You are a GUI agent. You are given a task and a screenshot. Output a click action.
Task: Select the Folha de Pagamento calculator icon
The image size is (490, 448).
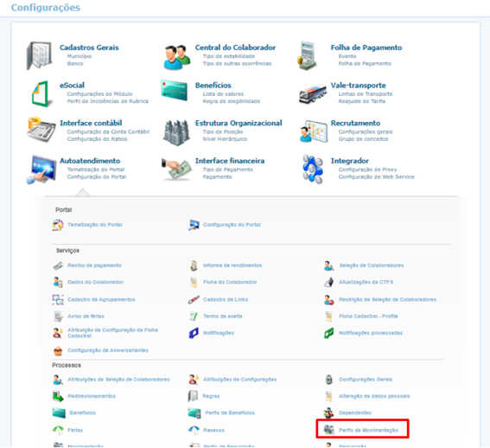pyautogui.click(x=308, y=55)
